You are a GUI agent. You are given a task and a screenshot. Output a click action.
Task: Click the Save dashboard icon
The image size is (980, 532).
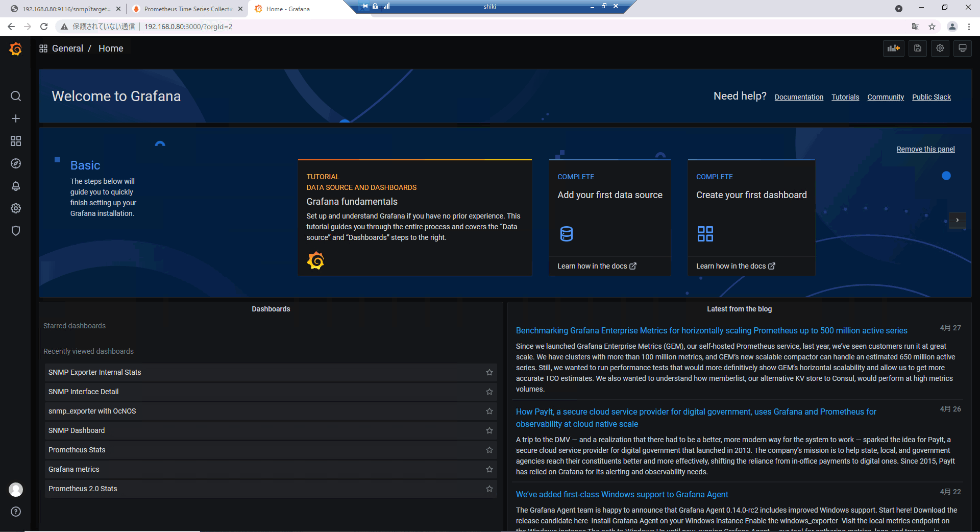918,49
